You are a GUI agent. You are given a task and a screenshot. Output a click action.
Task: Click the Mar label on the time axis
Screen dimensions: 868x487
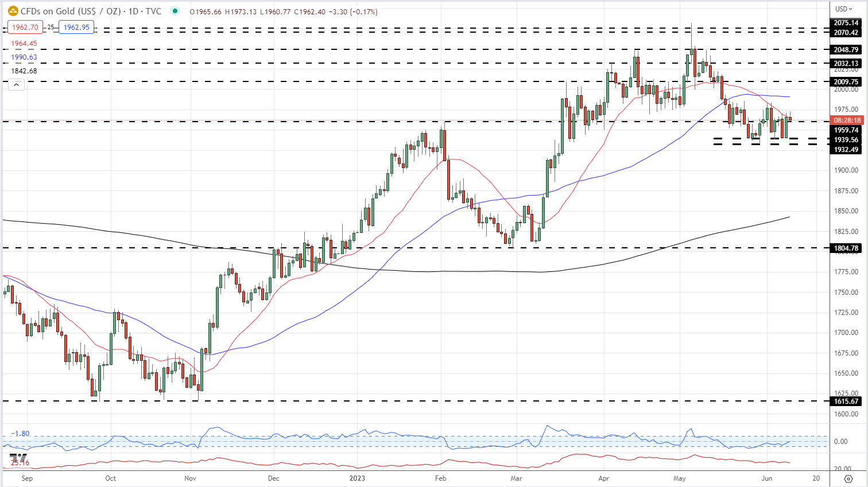pyautogui.click(x=517, y=478)
